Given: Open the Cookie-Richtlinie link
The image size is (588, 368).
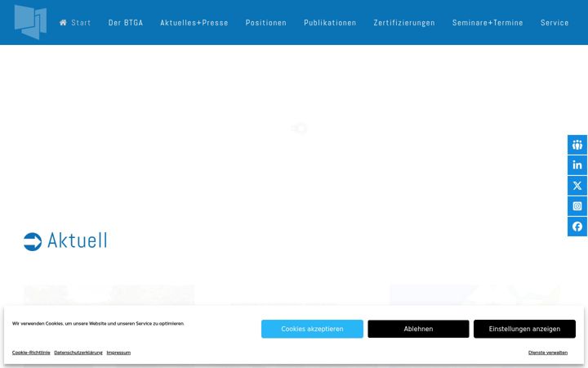Looking at the screenshot, I should (x=31, y=352).
